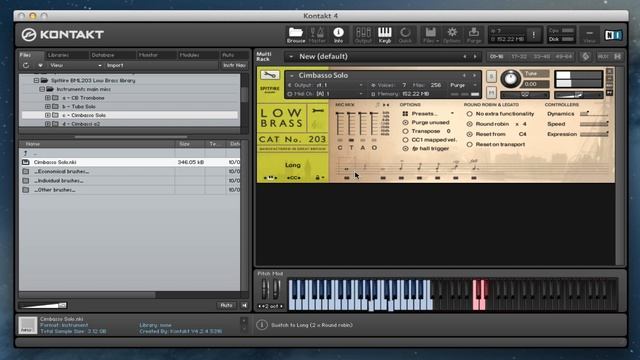
Task: Click the Presets grid icon in Options
Action: (x=405, y=113)
